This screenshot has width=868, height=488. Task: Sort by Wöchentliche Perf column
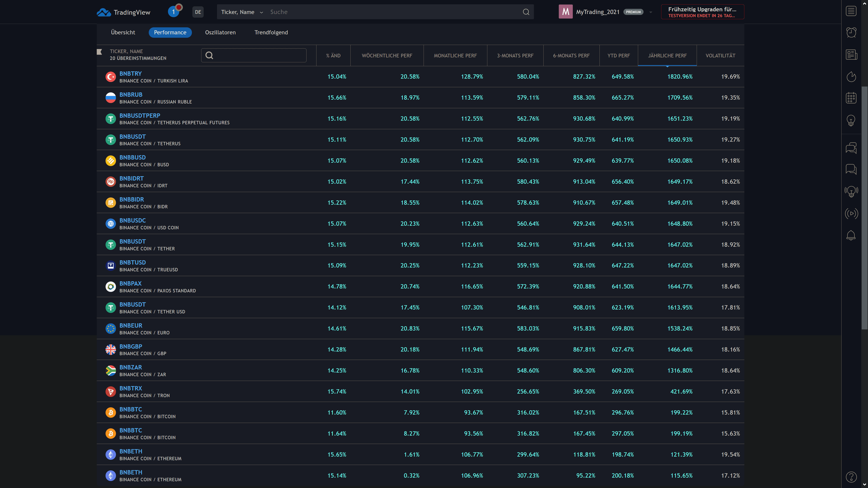tap(387, 56)
